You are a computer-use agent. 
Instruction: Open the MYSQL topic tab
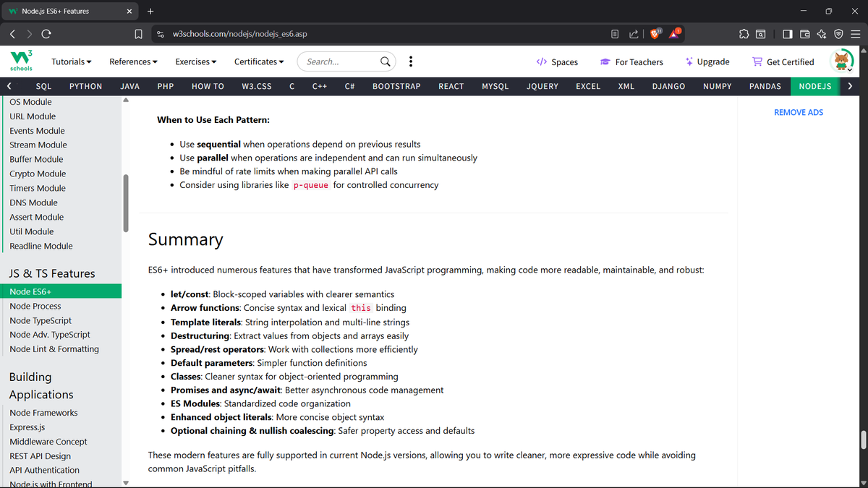click(495, 86)
